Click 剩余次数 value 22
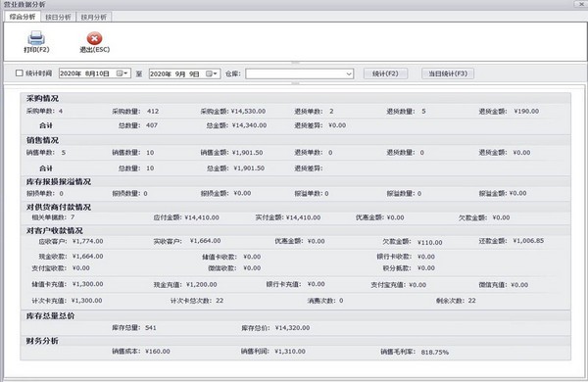Screen dimensions: 588x382 tap(471, 301)
